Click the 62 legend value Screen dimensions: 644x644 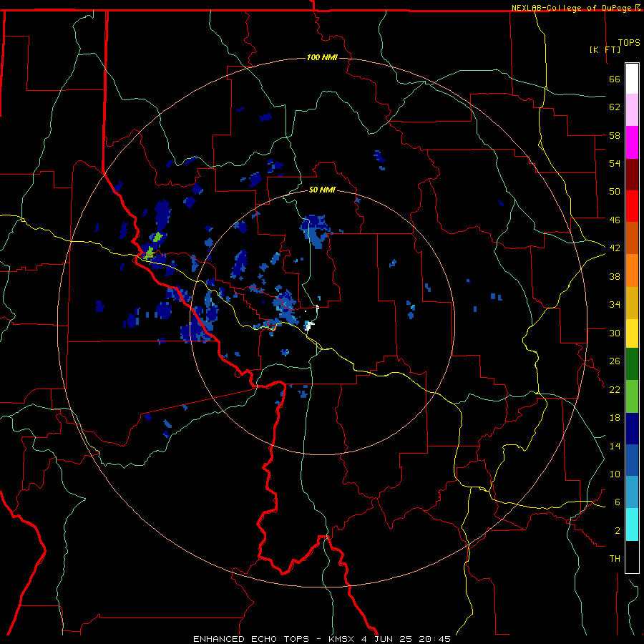615,107
